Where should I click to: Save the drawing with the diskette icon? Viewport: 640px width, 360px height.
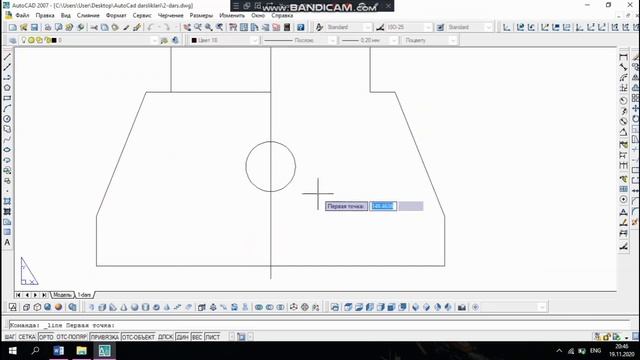(x=34, y=27)
